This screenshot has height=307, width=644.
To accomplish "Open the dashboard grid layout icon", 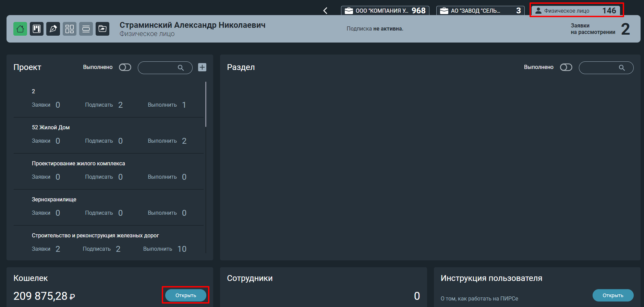I will click(x=70, y=29).
